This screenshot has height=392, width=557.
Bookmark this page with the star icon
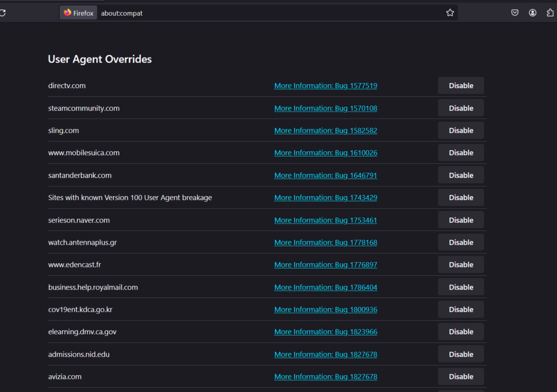pyautogui.click(x=450, y=13)
